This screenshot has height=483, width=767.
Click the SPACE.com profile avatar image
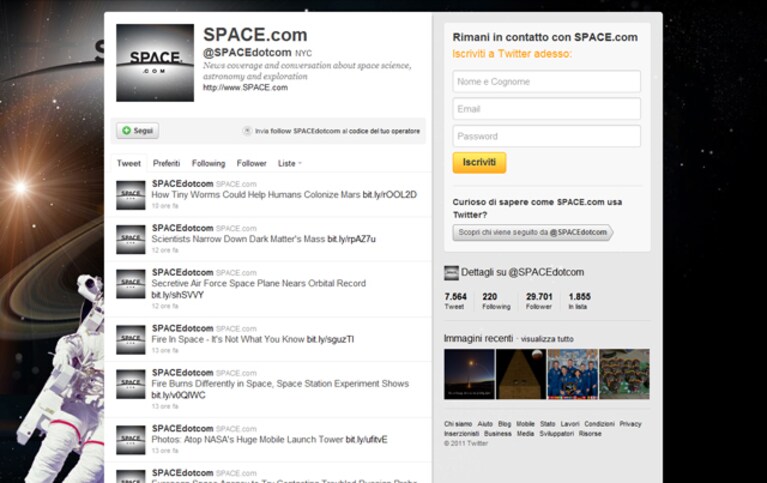pos(155,63)
